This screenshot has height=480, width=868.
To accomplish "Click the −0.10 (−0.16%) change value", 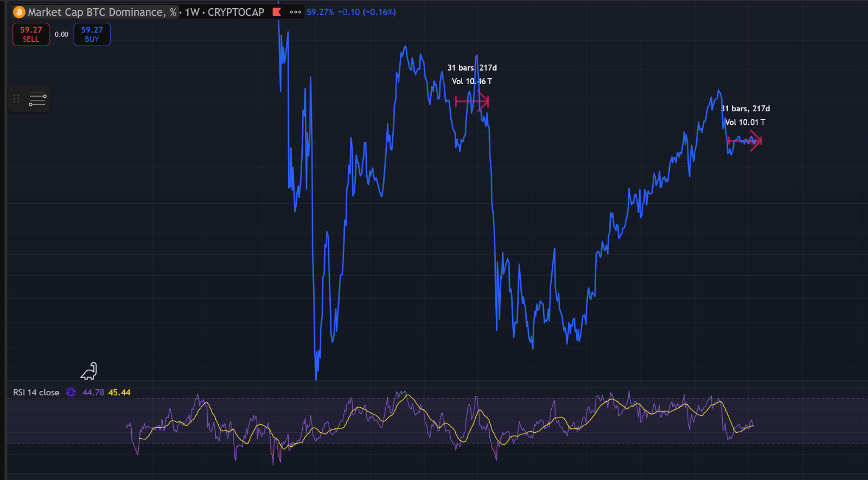I will [x=367, y=12].
